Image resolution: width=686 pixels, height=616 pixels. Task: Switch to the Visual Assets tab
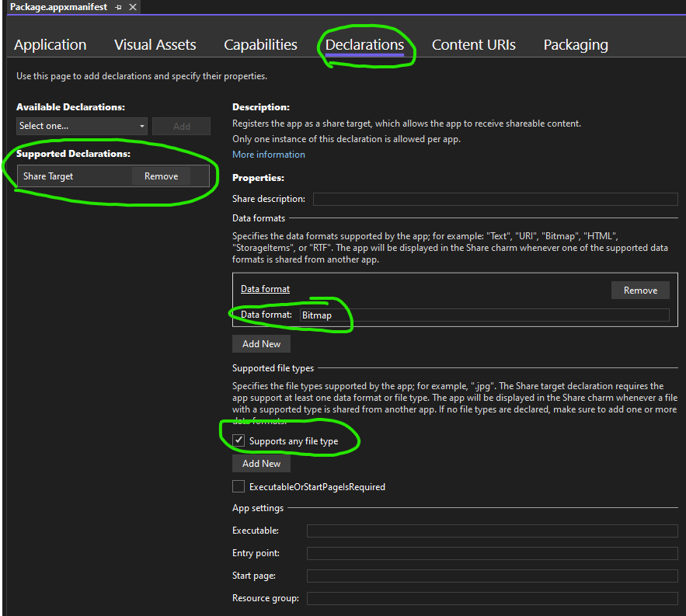point(155,44)
